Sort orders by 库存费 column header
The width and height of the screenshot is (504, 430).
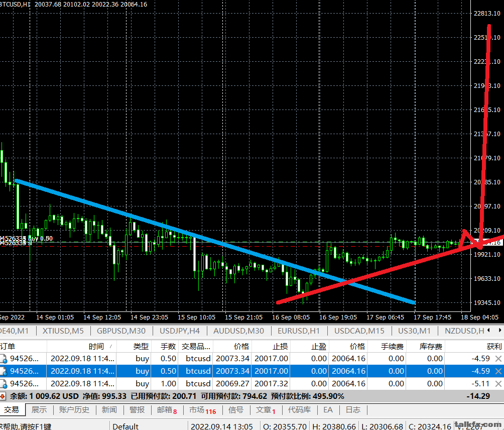coord(426,347)
